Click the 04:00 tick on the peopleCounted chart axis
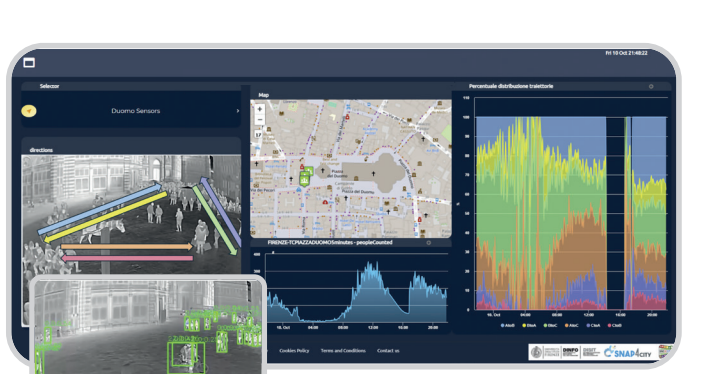This screenshot has width=720, height=374. (313, 328)
